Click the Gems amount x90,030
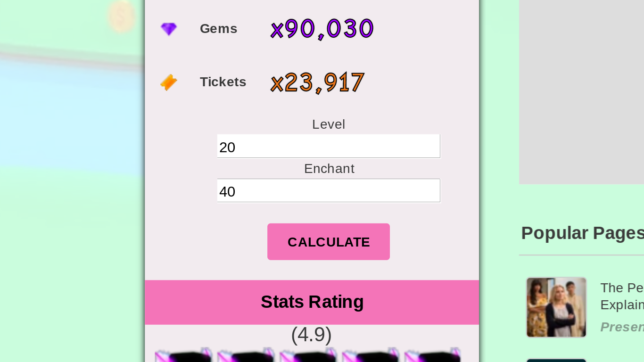644x362 pixels. click(322, 29)
